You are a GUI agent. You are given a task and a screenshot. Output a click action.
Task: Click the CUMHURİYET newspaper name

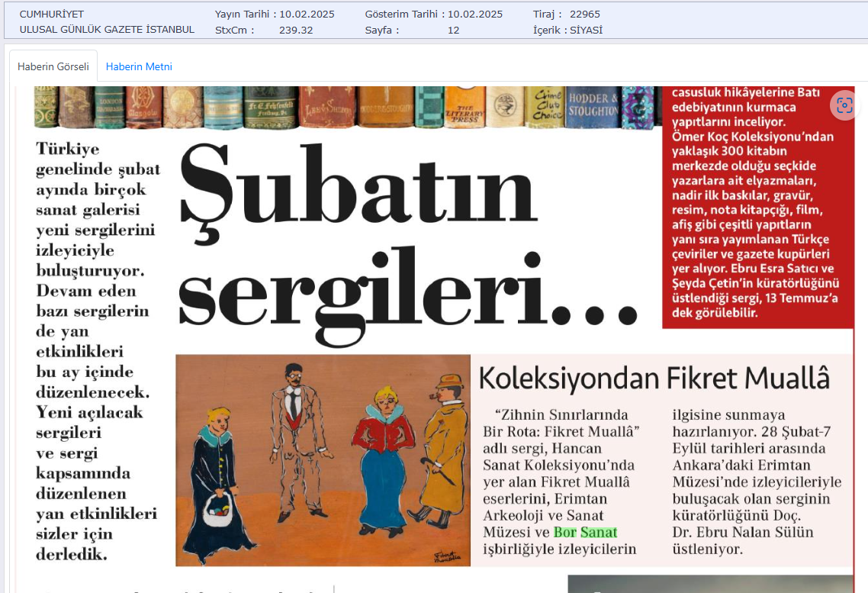tap(51, 15)
